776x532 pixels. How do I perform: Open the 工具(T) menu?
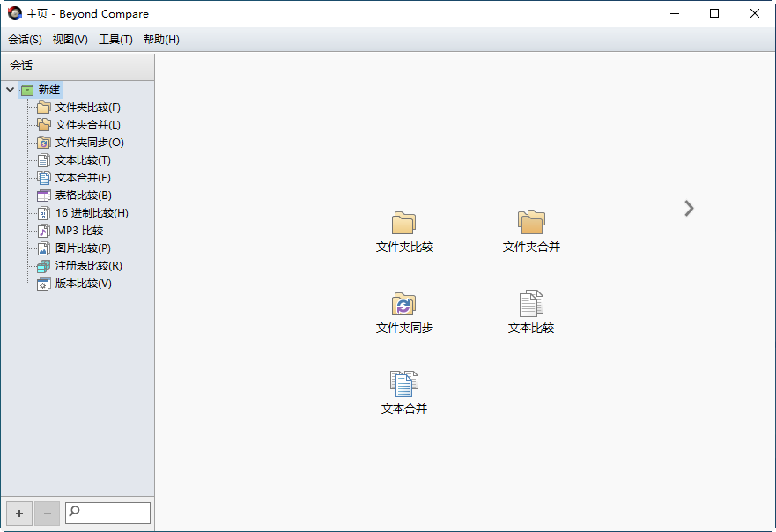click(115, 40)
